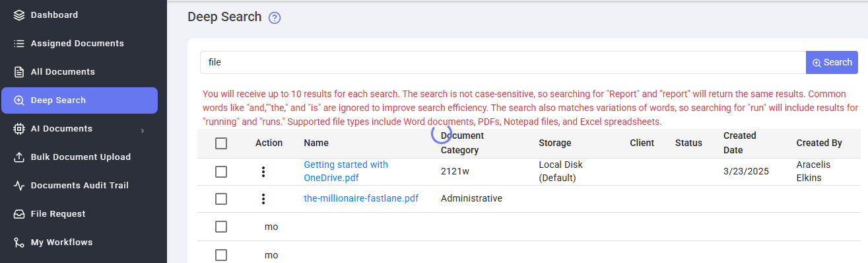
Task: Click the Client column header
Action: [x=642, y=143]
